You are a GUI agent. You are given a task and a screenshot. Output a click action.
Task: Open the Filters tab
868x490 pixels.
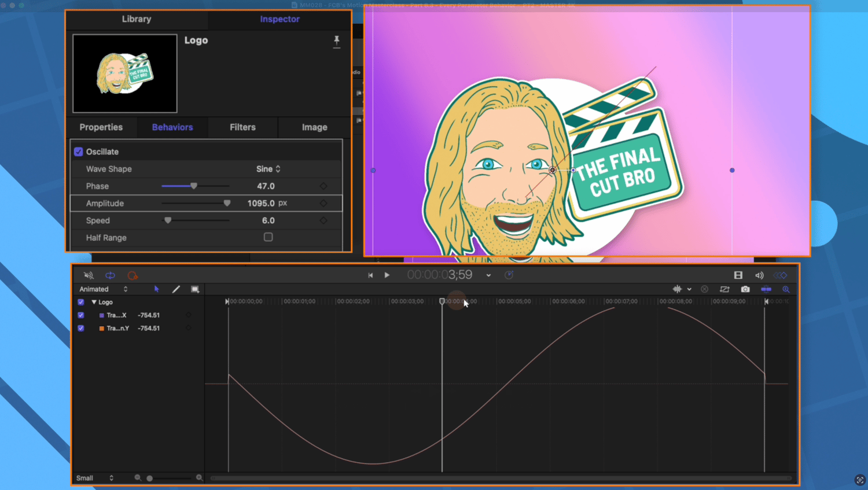click(x=242, y=127)
